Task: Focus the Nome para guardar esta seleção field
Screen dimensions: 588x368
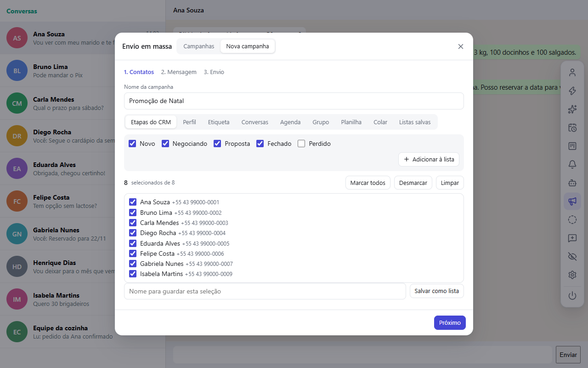Action: (x=265, y=291)
